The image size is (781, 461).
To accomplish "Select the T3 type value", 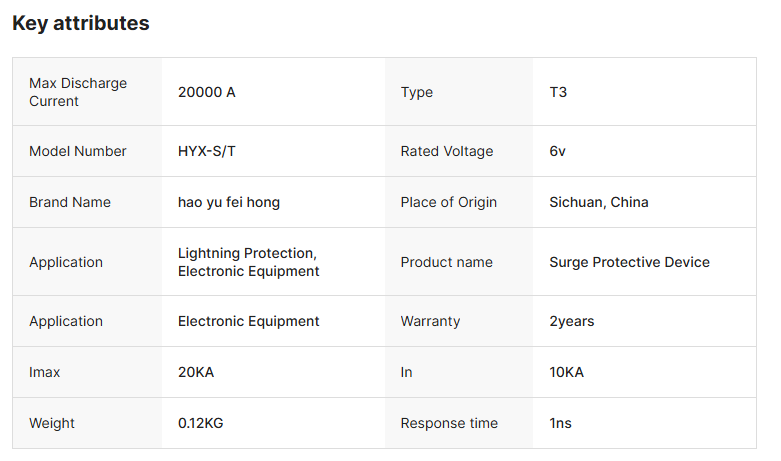I will pos(558,92).
